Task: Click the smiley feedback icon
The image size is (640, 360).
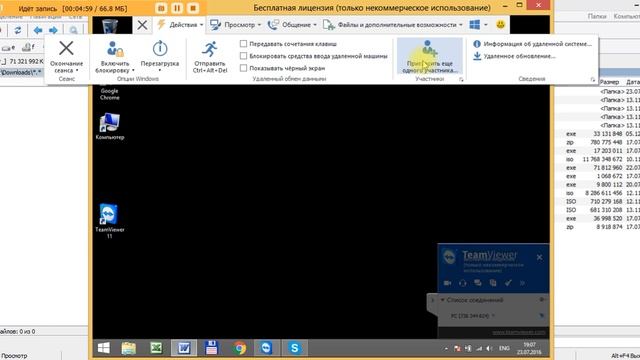Action: tap(501, 24)
